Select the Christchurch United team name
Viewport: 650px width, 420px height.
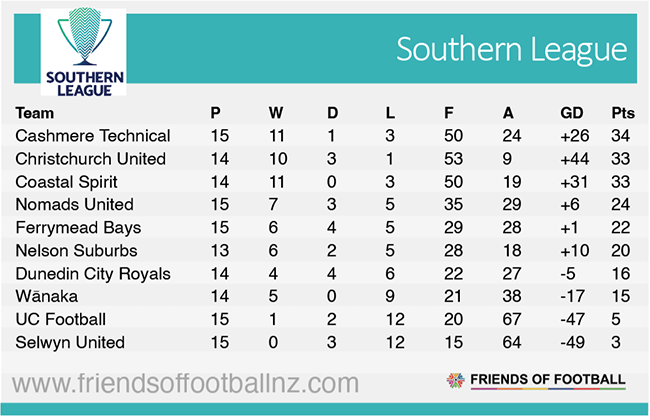(x=91, y=159)
